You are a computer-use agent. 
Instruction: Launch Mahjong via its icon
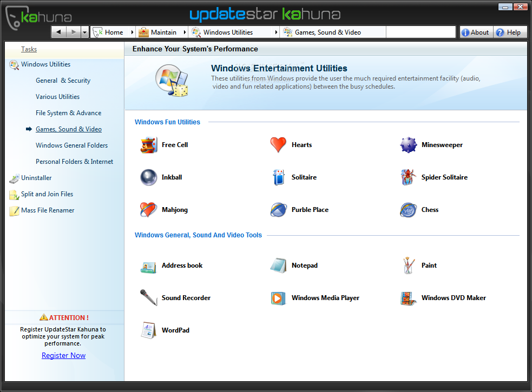149,210
